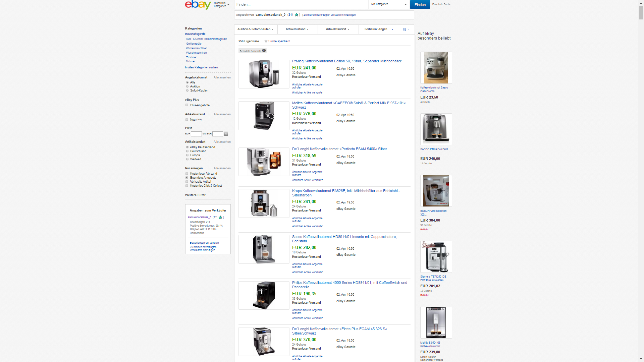Uncheck the Beendete Angebote checkbox
Viewport: 644px width, 362px height.
(x=187, y=178)
